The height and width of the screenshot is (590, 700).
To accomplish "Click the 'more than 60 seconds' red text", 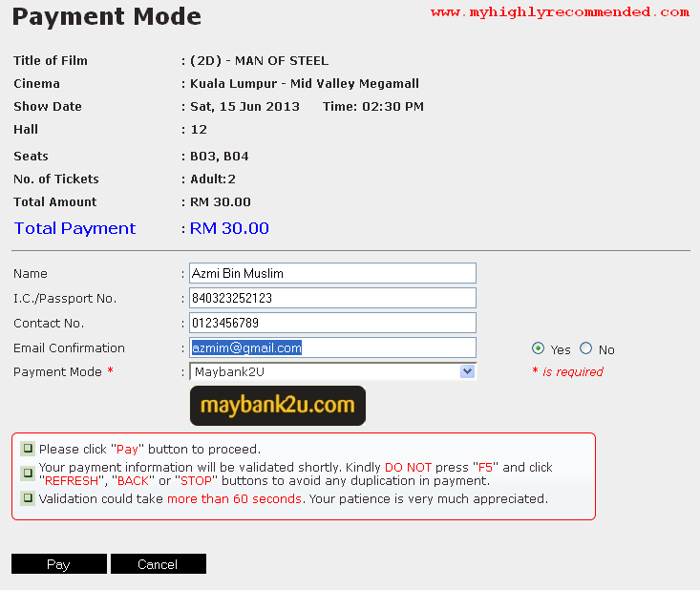I will [234, 498].
